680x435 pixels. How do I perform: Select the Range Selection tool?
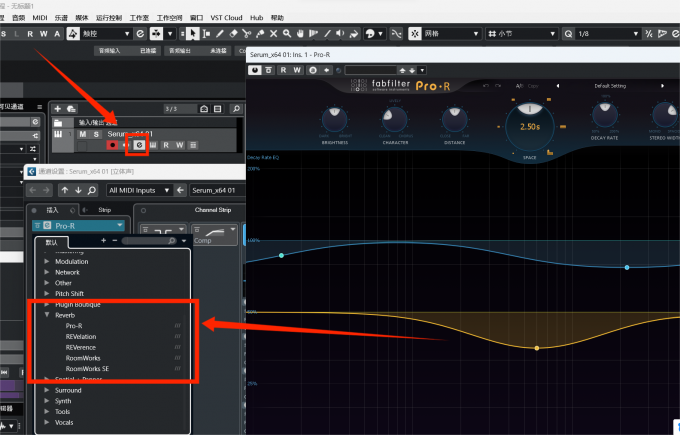(x=206, y=33)
